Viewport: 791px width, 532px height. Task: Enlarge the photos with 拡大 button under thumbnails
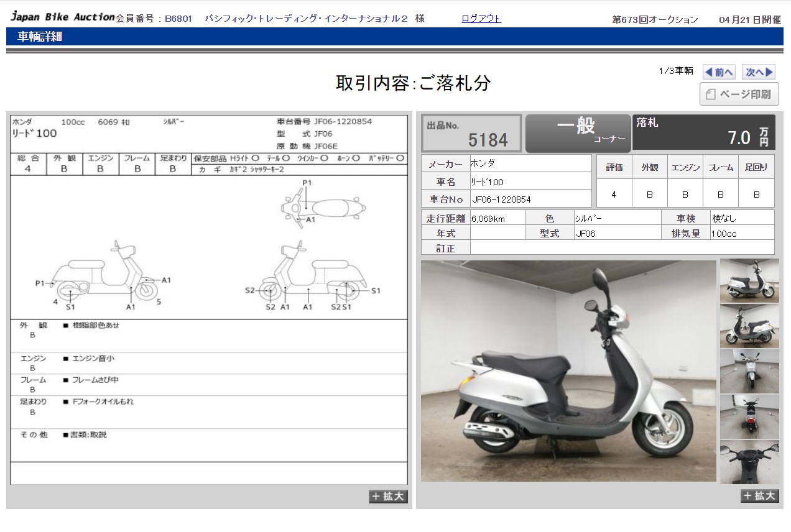point(759,496)
